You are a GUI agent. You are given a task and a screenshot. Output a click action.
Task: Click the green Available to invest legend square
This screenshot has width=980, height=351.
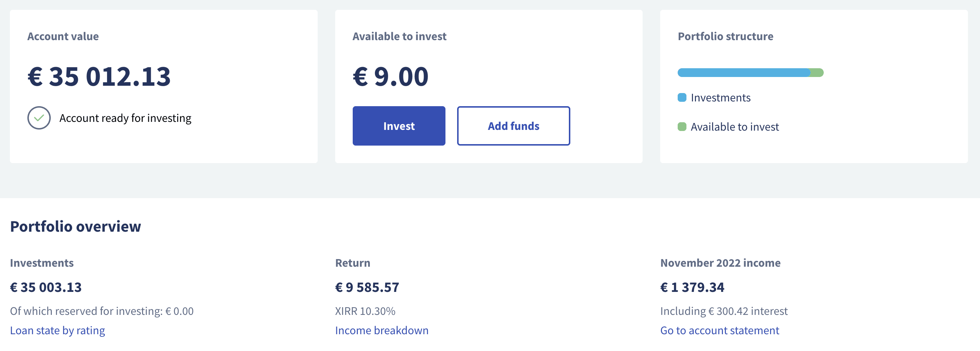682,127
